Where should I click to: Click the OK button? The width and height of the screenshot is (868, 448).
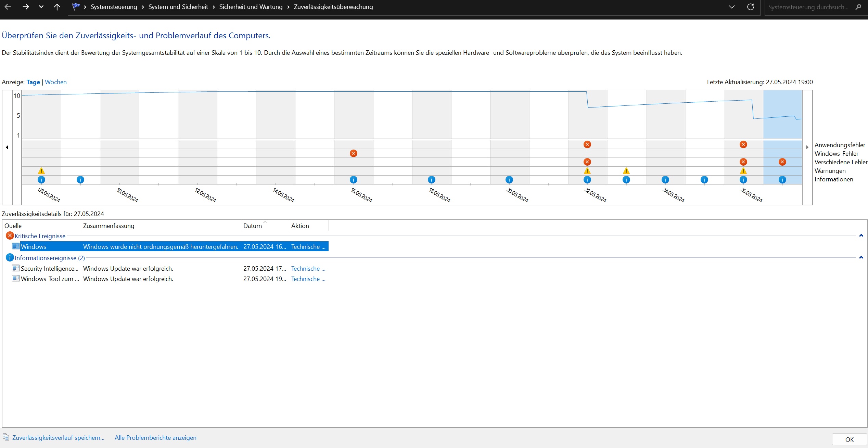click(850, 440)
